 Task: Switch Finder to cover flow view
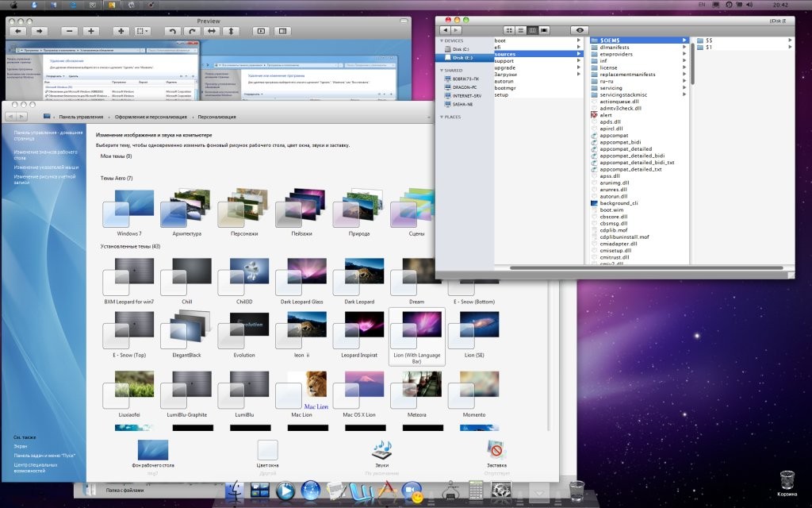pyautogui.click(x=544, y=30)
